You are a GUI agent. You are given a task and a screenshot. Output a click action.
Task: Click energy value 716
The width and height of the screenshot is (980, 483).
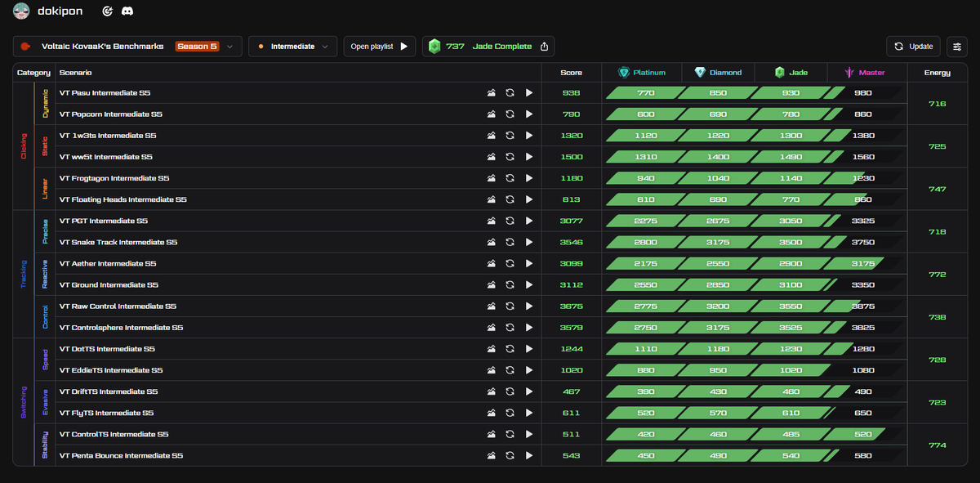click(x=938, y=104)
